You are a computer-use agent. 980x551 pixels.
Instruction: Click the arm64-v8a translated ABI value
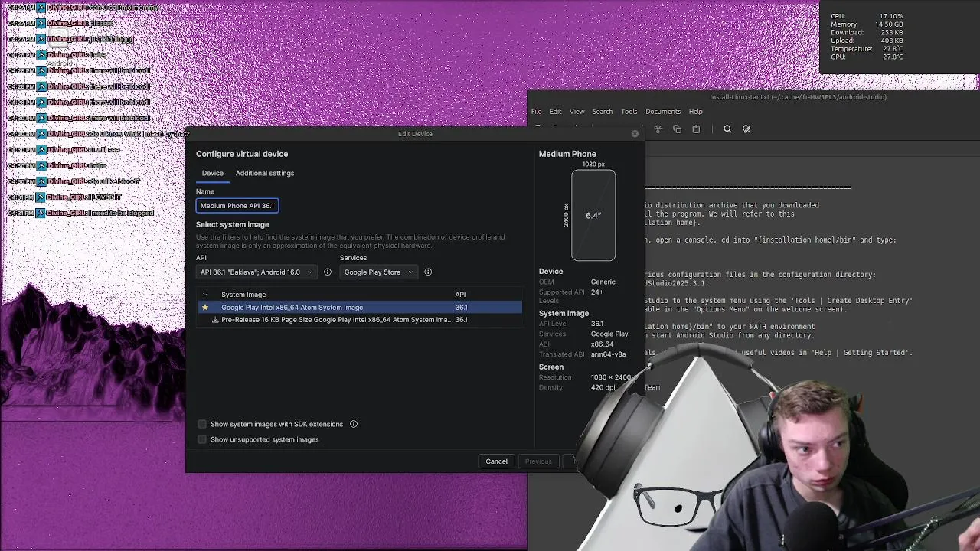(x=608, y=354)
